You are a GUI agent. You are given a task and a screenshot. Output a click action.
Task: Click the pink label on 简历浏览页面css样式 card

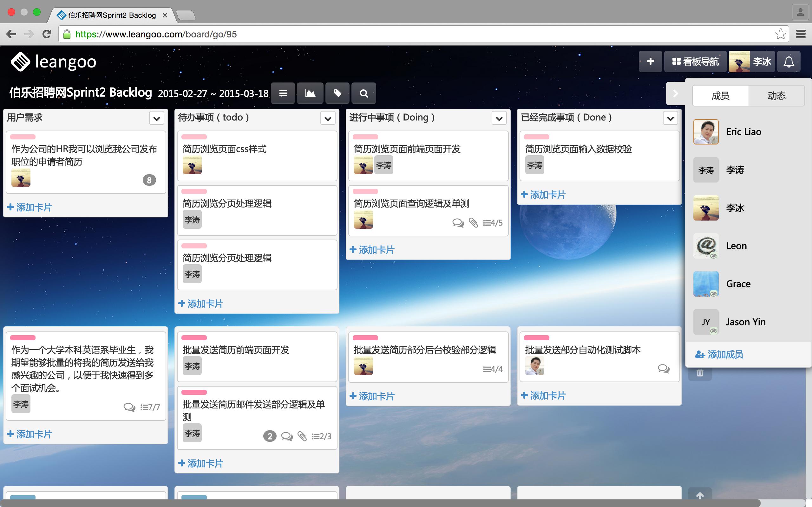click(x=194, y=137)
